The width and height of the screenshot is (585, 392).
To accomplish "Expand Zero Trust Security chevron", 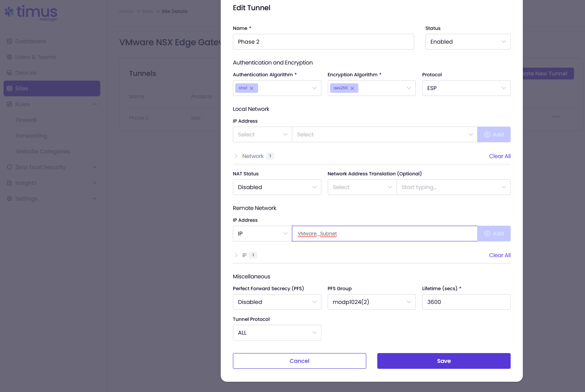I will pyautogui.click(x=95, y=167).
